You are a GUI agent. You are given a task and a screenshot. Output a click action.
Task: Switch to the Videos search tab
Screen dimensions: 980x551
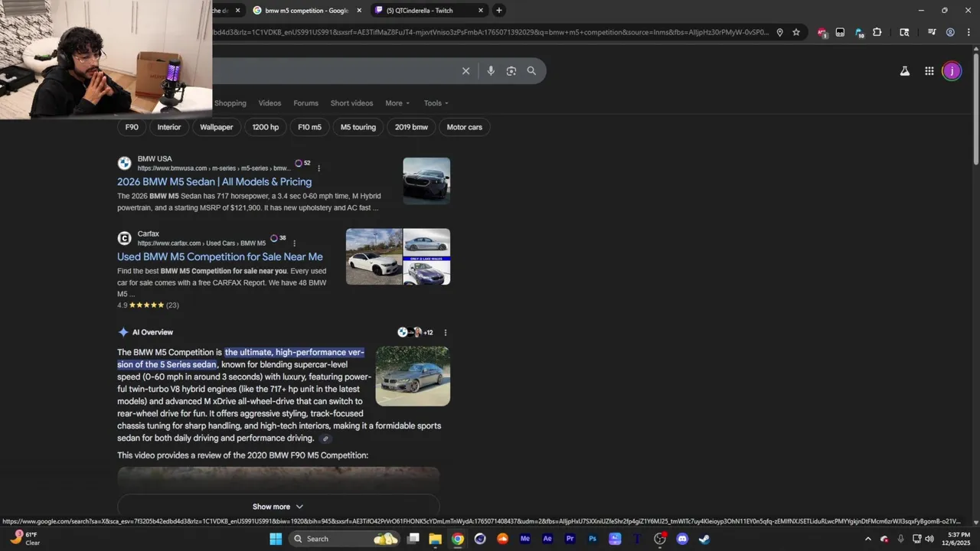(x=269, y=103)
